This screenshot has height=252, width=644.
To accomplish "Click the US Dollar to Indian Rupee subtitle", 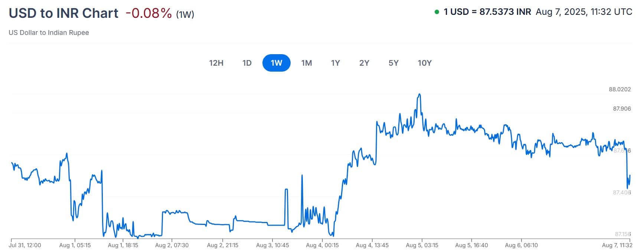I will click(49, 33).
